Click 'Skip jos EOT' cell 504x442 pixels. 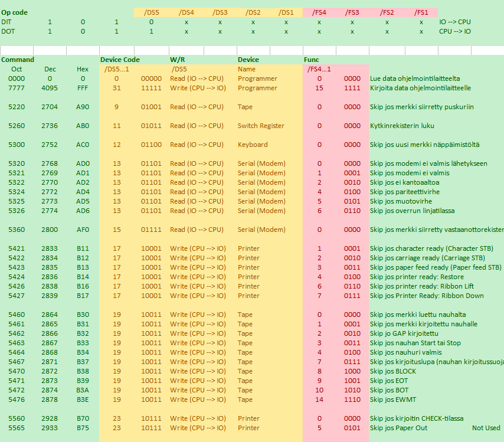click(389, 381)
